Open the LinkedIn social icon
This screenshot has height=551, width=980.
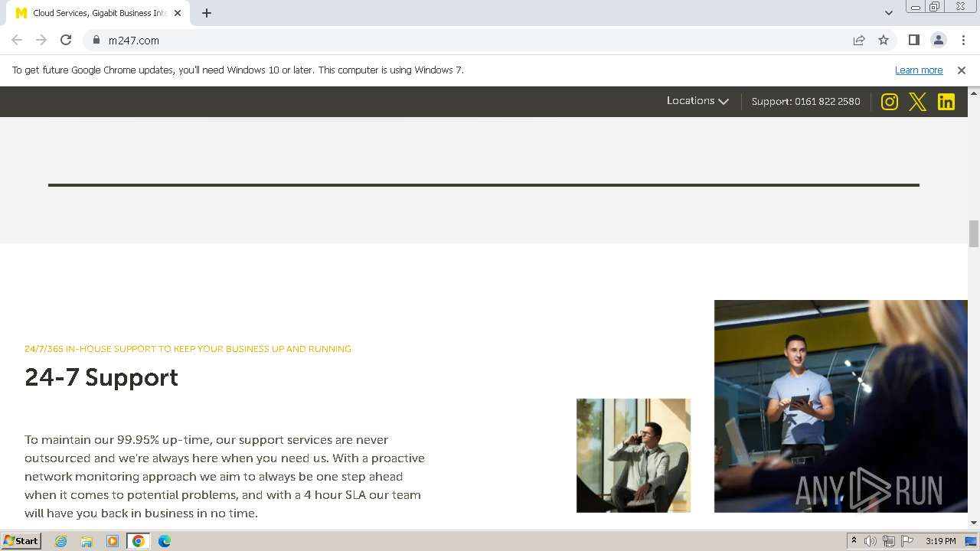[946, 102]
